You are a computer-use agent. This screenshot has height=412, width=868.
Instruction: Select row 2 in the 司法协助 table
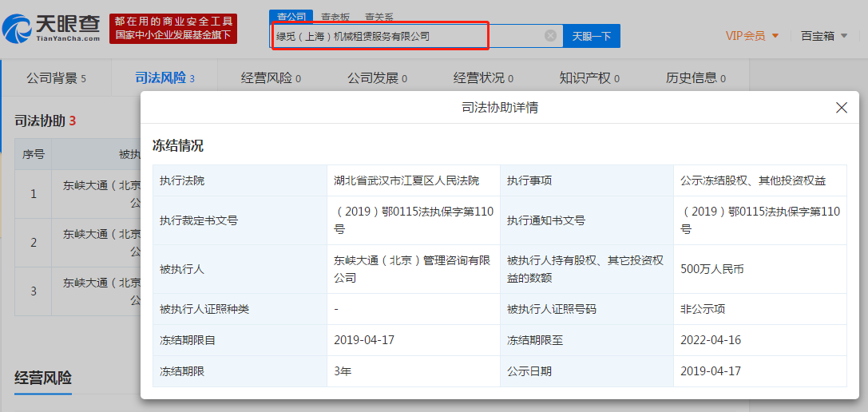[x=77, y=243]
